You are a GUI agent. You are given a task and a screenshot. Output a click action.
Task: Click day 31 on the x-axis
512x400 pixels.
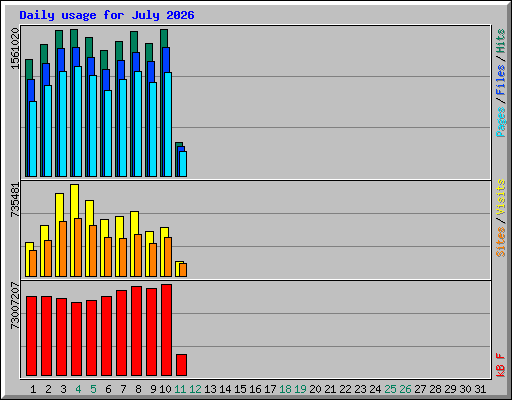point(480,389)
